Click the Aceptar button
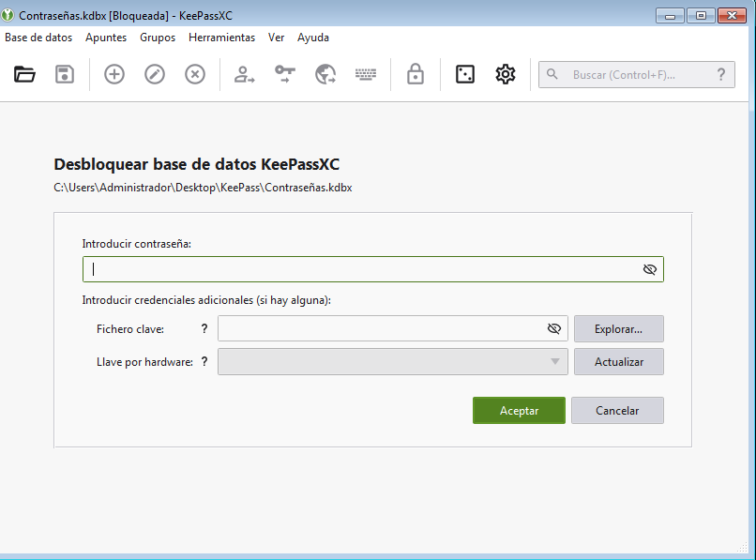 click(519, 411)
